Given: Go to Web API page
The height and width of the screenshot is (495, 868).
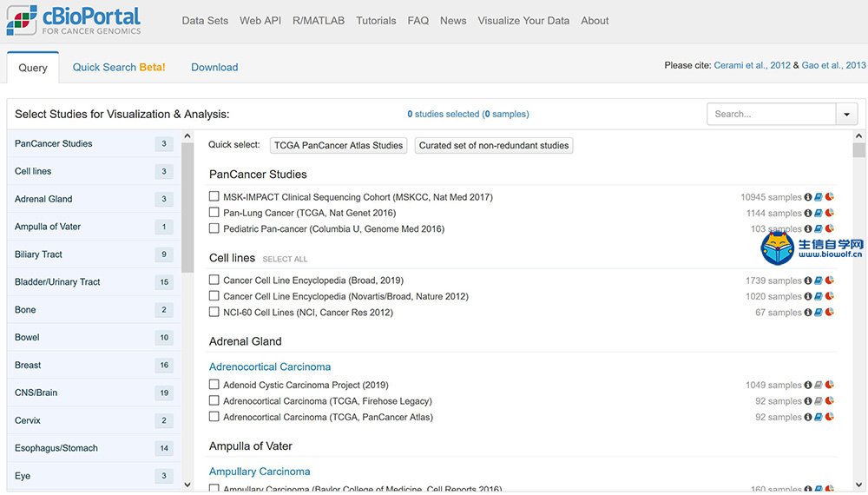Looking at the screenshot, I should click(x=260, y=21).
